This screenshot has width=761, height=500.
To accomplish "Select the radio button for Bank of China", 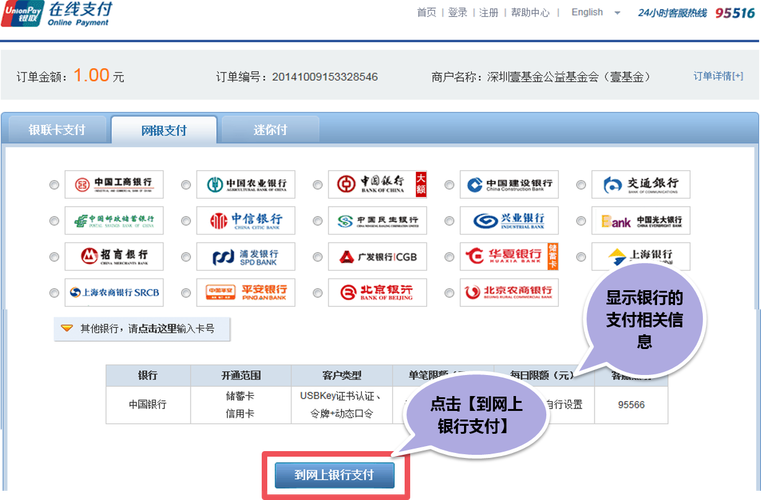I will 317,185.
